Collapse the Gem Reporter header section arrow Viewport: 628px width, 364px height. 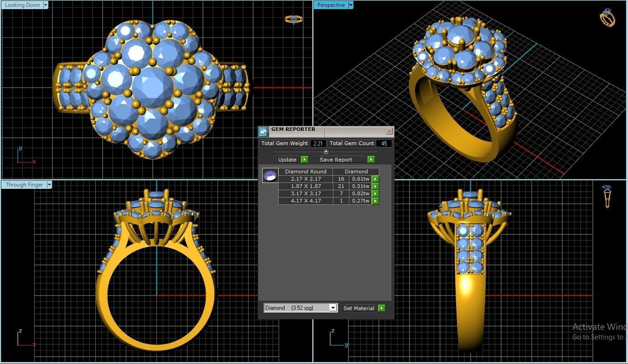click(326, 151)
